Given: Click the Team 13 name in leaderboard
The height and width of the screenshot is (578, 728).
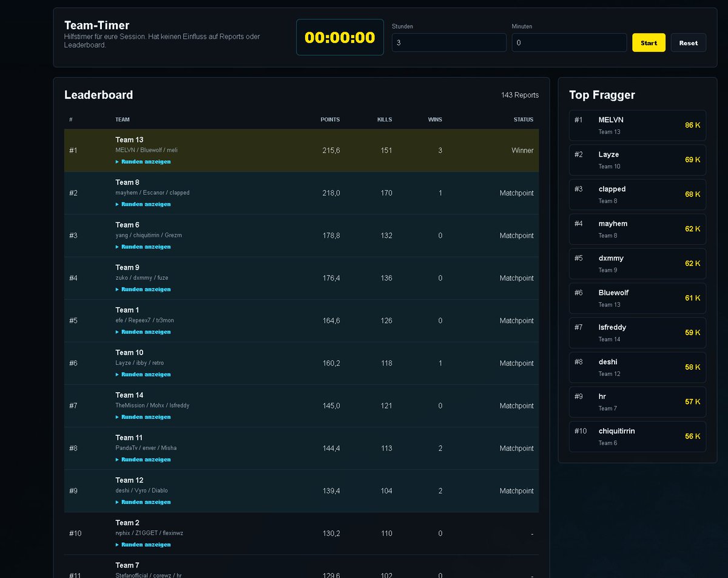Looking at the screenshot, I should click(x=129, y=140).
